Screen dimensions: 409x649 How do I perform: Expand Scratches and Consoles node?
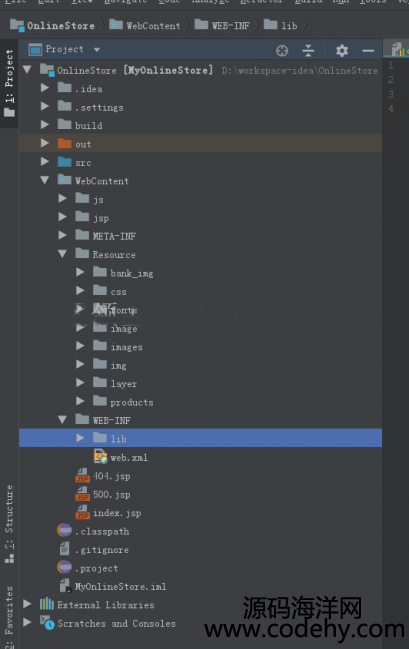click(x=27, y=622)
